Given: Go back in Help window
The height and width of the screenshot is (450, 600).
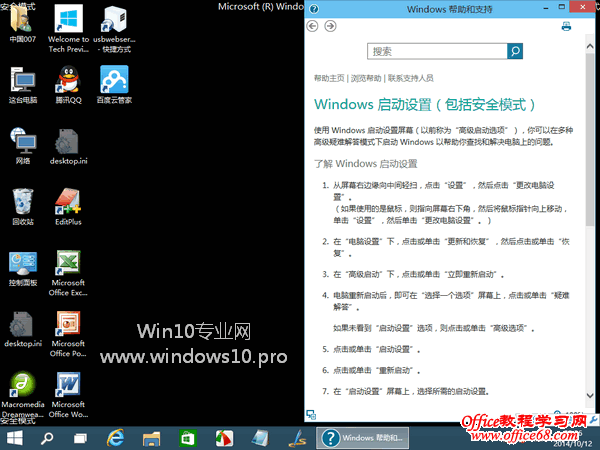Looking at the screenshot, I should point(313,26).
